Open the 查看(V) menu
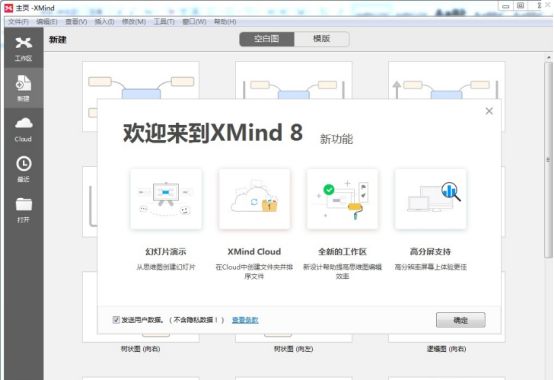Image resolution: width=554 pixels, height=380 pixels. coord(76,22)
